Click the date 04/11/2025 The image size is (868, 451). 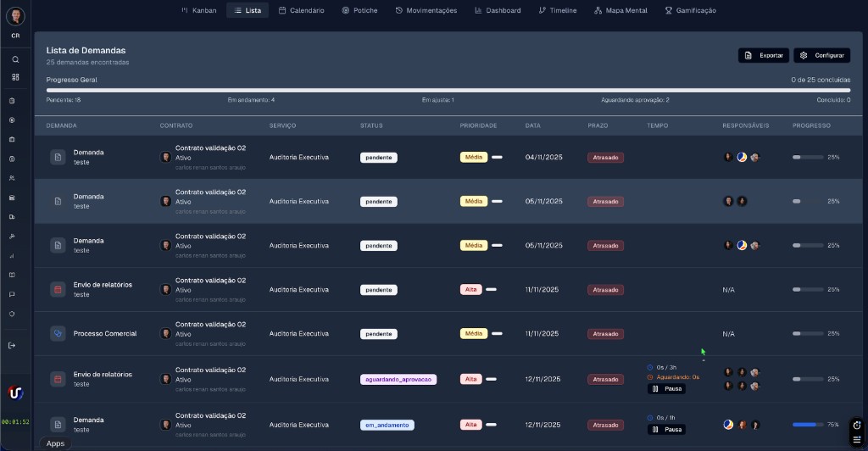click(543, 157)
